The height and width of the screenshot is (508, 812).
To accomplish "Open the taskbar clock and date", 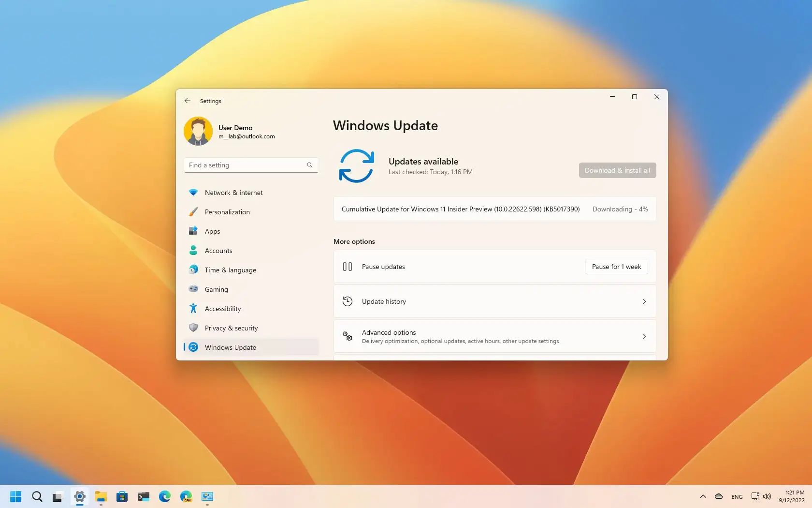I will (792, 496).
